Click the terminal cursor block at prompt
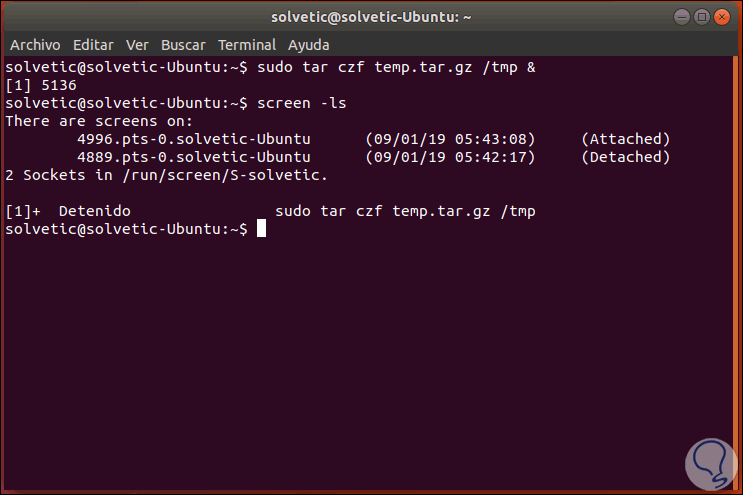 (261, 229)
